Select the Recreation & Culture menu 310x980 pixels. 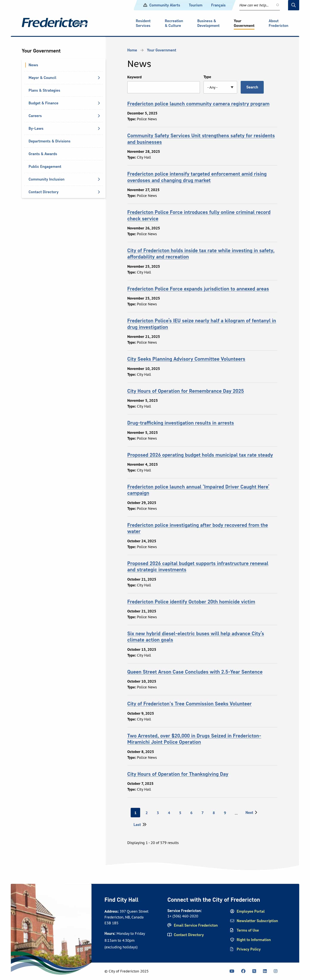click(x=174, y=23)
